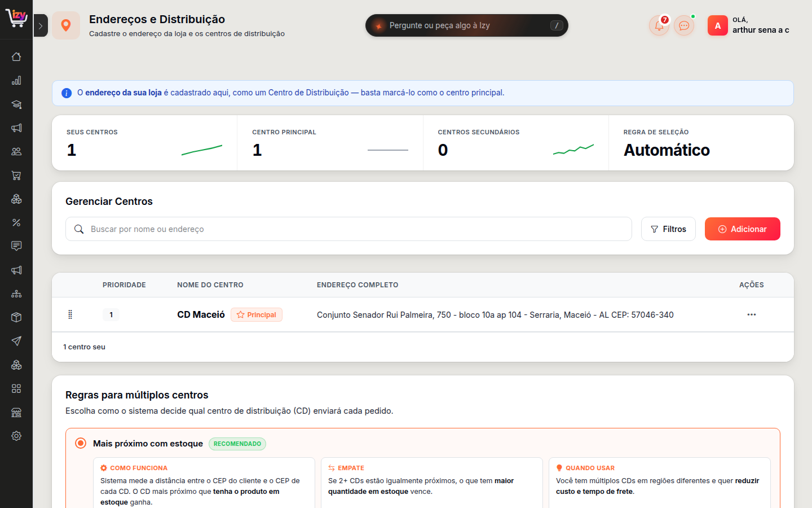812x508 pixels.
Task: Click 'Regras para múltiplos centros' heading
Action: (137, 395)
